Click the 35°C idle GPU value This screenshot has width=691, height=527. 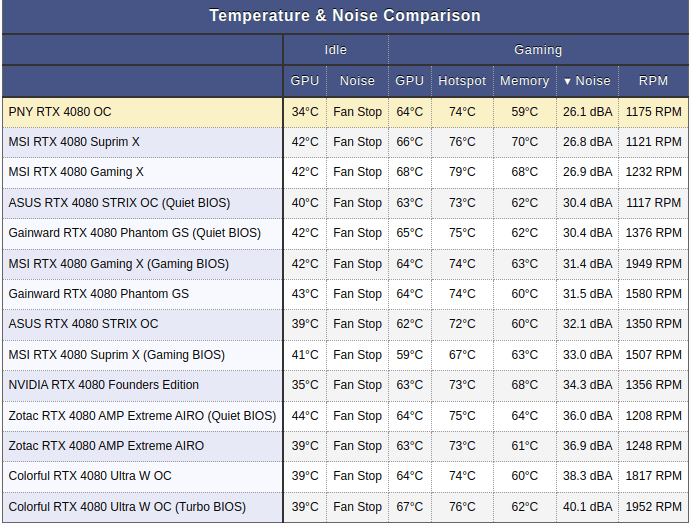305,385
